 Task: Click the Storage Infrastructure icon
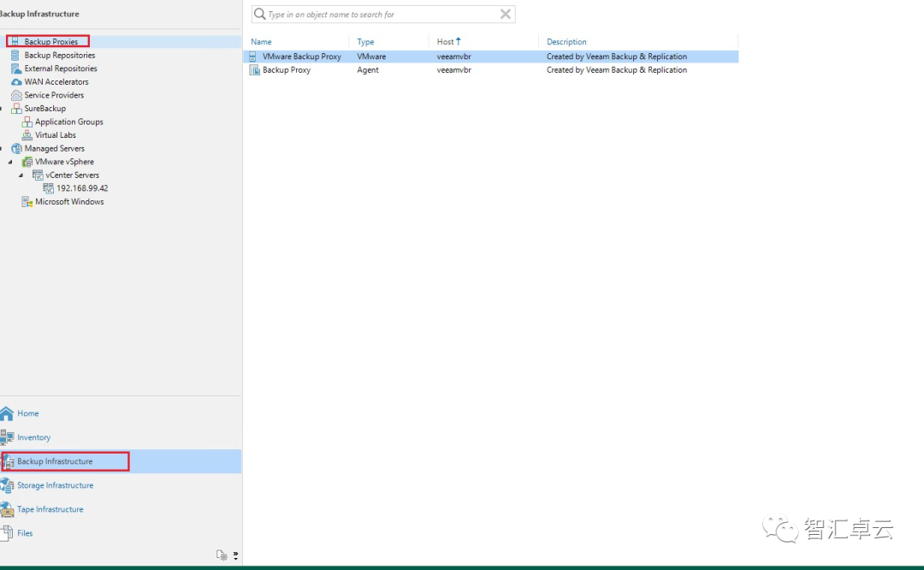[7, 485]
